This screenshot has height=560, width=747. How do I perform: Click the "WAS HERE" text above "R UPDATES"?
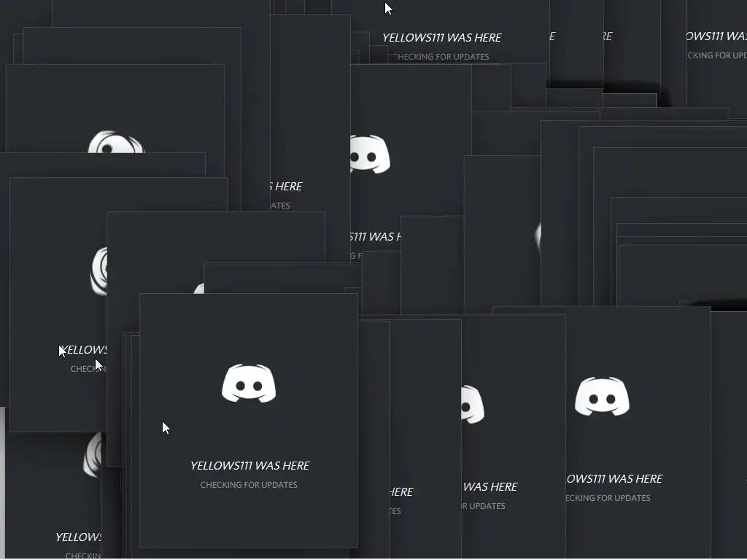point(489,486)
